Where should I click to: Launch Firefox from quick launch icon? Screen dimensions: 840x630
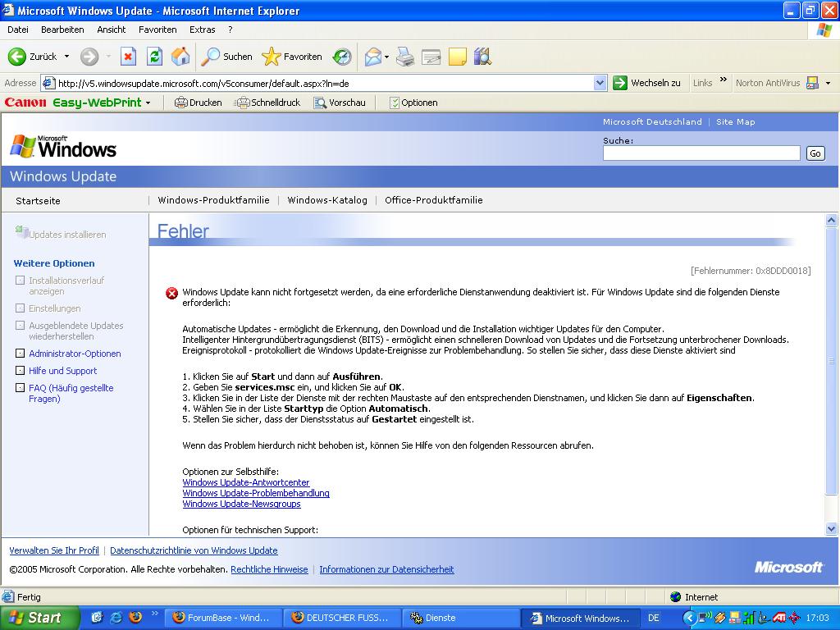point(135,617)
